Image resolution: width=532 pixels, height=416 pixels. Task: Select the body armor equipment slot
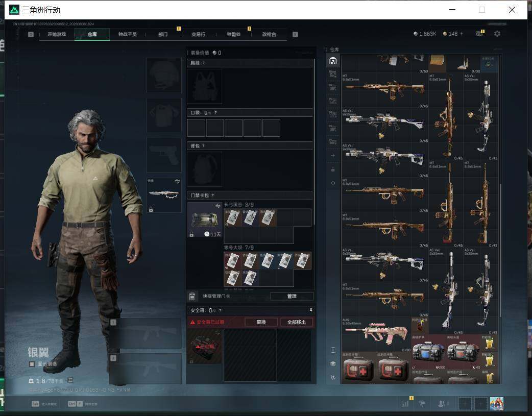click(x=164, y=115)
